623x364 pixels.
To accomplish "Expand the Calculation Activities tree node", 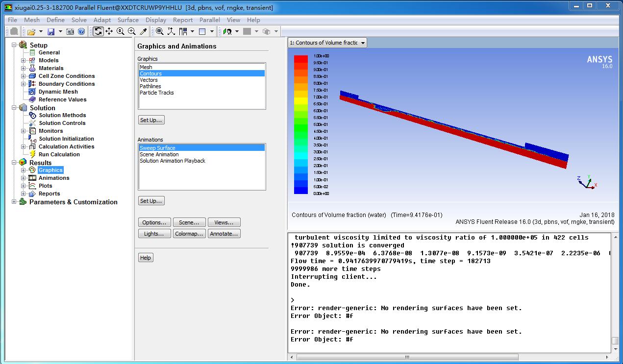I will click(23, 146).
